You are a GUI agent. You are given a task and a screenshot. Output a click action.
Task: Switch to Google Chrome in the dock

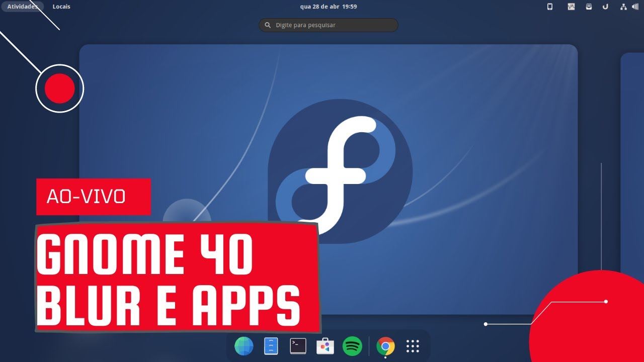(385, 346)
